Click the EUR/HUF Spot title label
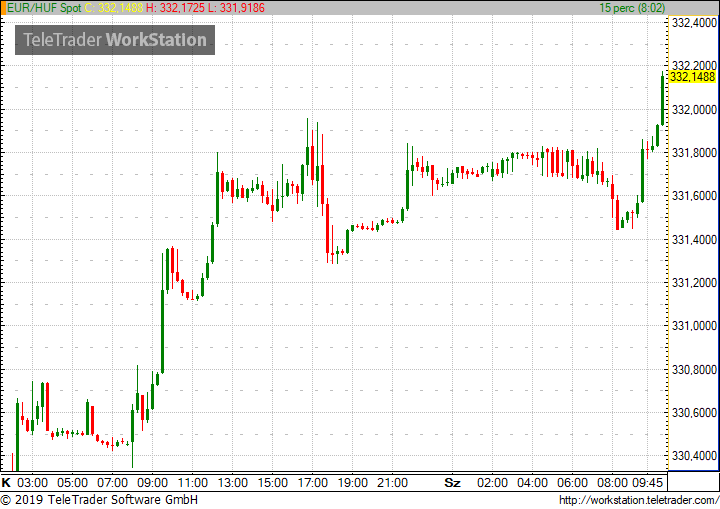The image size is (720, 509). tap(44, 8)
